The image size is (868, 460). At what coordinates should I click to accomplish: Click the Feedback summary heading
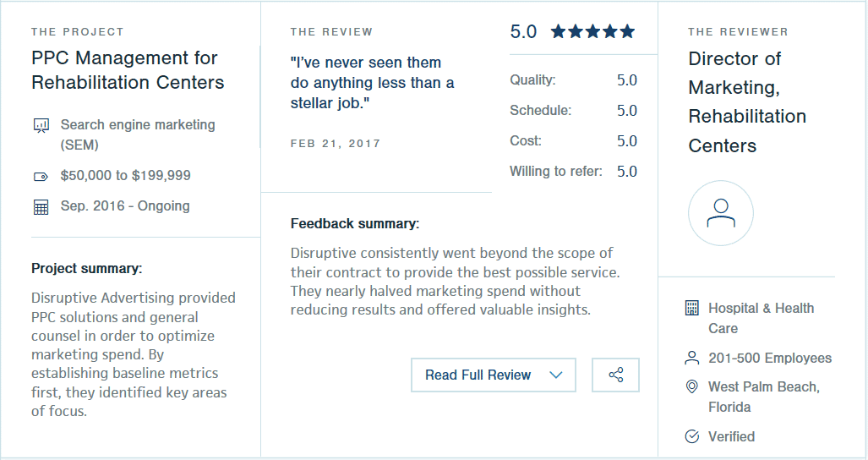click(355, 223)
